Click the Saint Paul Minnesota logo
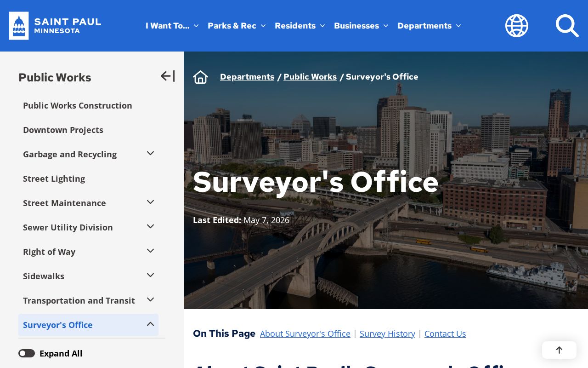The image size is (588, 368). click(55, 26)
